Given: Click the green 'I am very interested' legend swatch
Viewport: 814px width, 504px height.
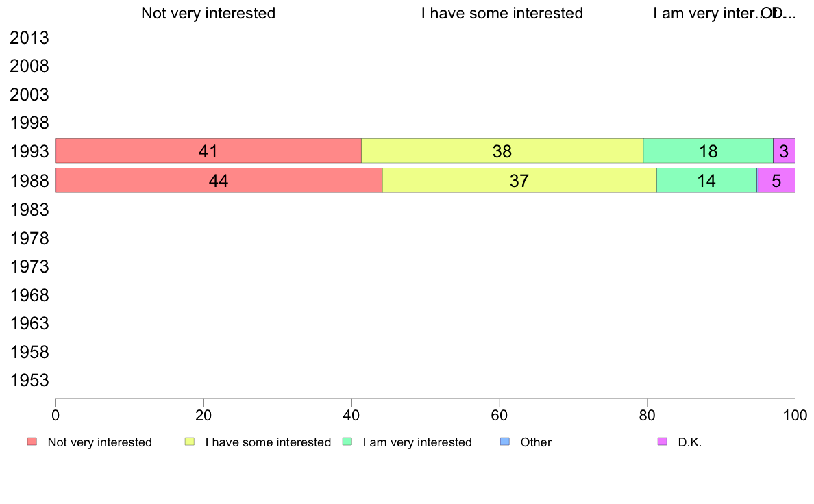Looking at the screenshot, I should tap(347, 442).
